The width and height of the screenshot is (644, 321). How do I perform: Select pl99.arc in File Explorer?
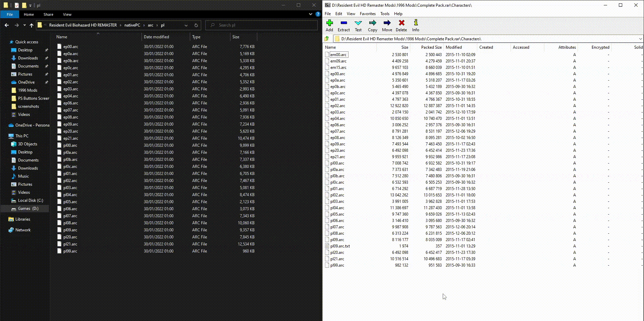pos(156,251)
